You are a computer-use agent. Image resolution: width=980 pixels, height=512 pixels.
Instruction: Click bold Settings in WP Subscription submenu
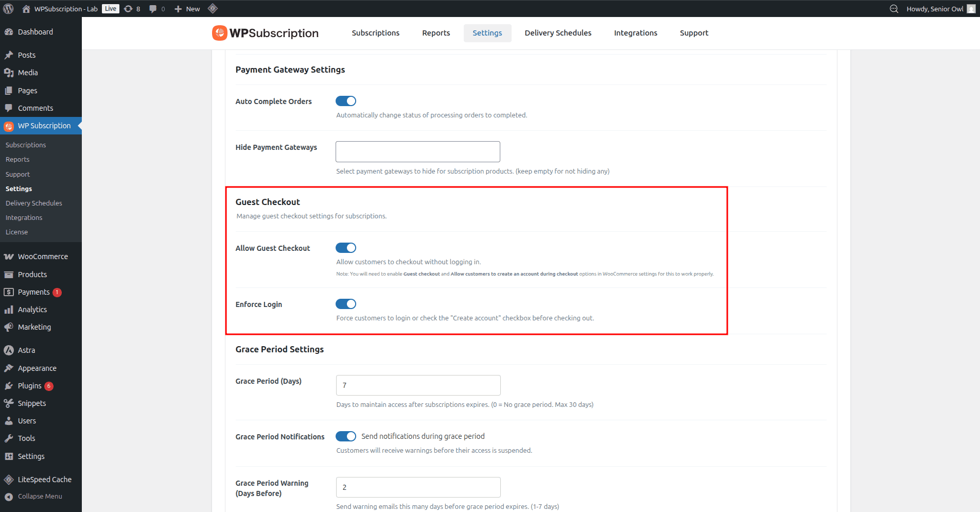point(19,189)
